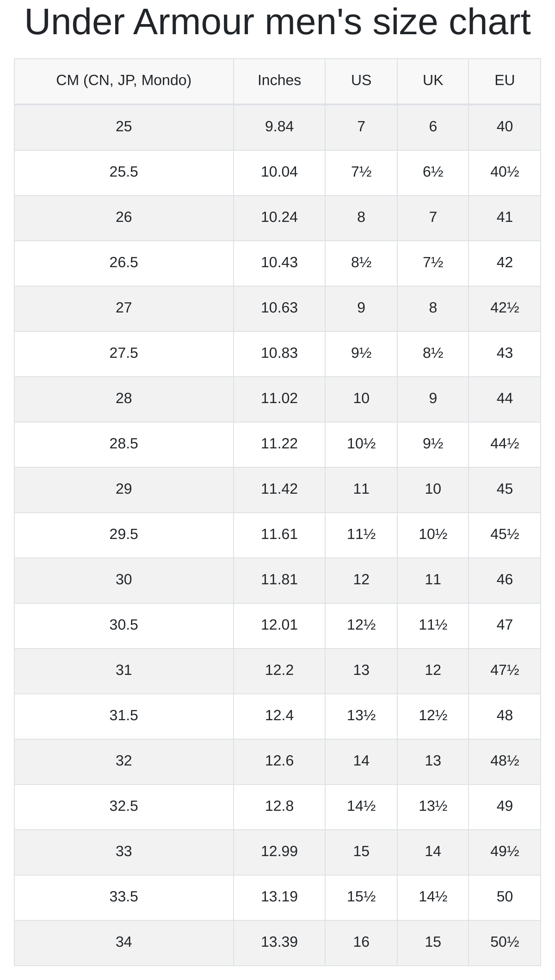Click the 'Under Armour men's size chart' heading
The width and height of the screenshot is (555, 980).
[277, 22]
